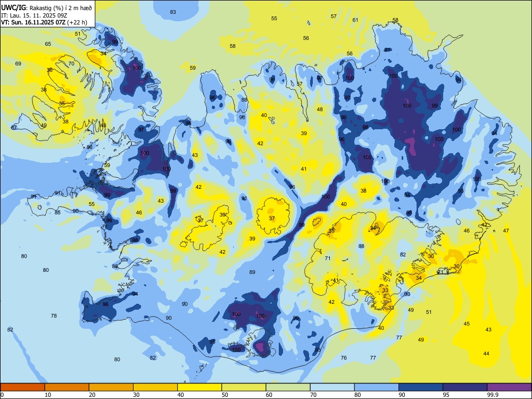Click the 0–10 dark orange legend swatch
532x399 pixels.
click(x=23, y=387)
